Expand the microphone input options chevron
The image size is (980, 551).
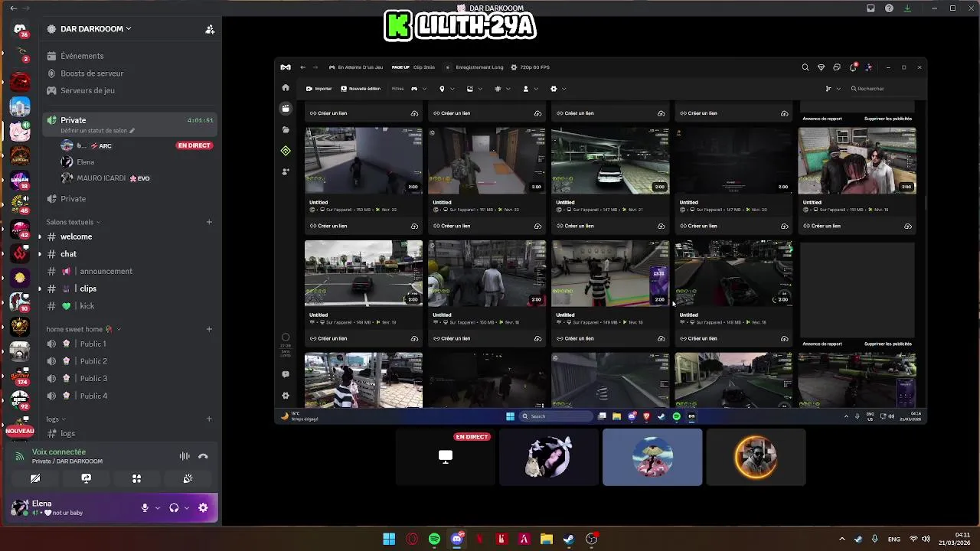(158, 508)
